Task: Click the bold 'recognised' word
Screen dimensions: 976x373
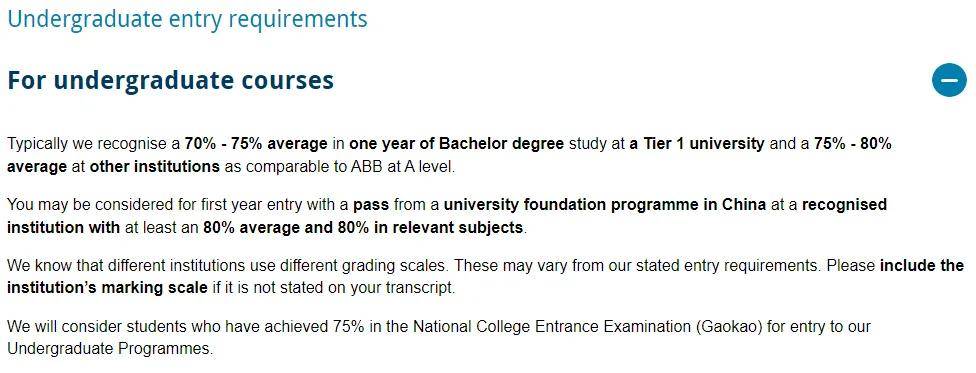Action: click(844, 205)
